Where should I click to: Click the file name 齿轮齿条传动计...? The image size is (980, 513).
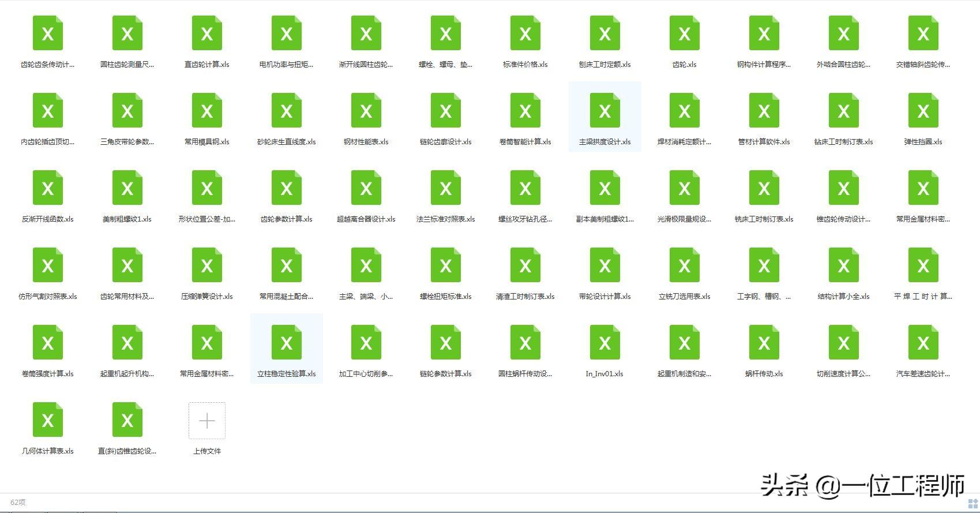[x=48, y=65]
